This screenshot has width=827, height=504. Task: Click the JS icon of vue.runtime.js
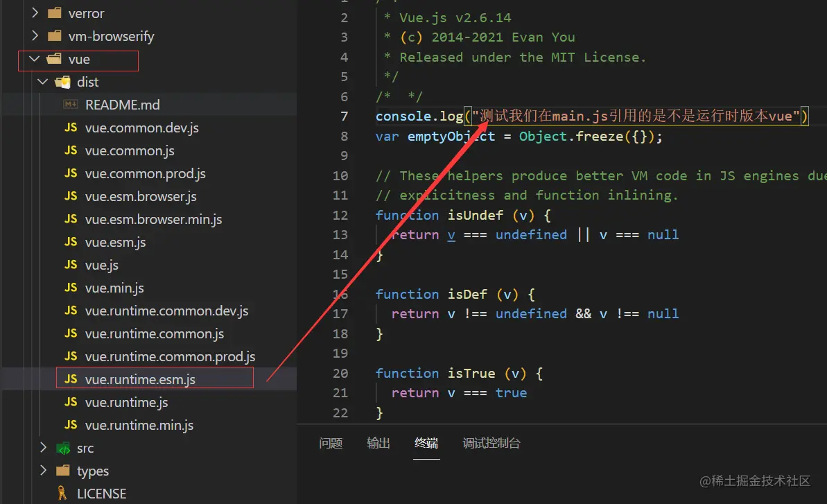[x=71, y=401]
